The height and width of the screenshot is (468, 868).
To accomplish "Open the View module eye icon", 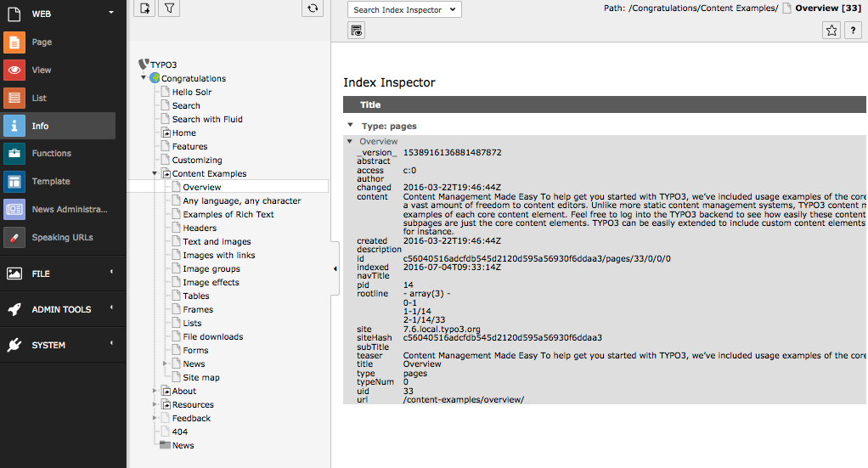I will coord(14,70).
